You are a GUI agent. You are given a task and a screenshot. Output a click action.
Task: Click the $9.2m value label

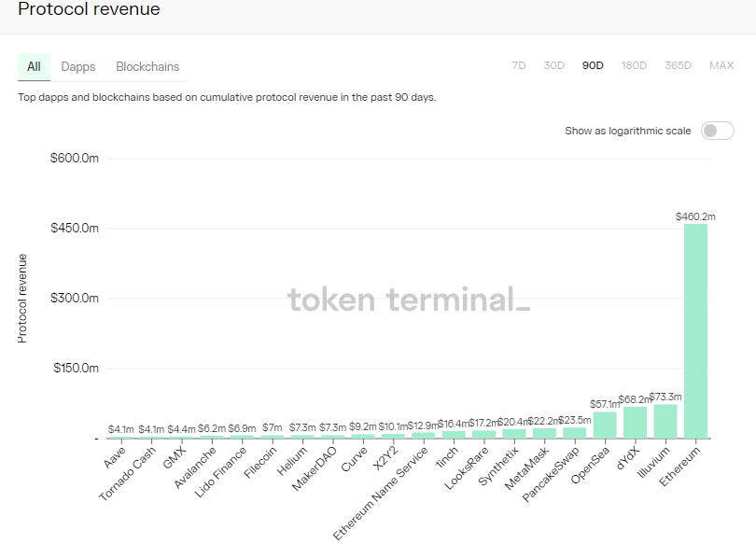click(x=362, y=427)
